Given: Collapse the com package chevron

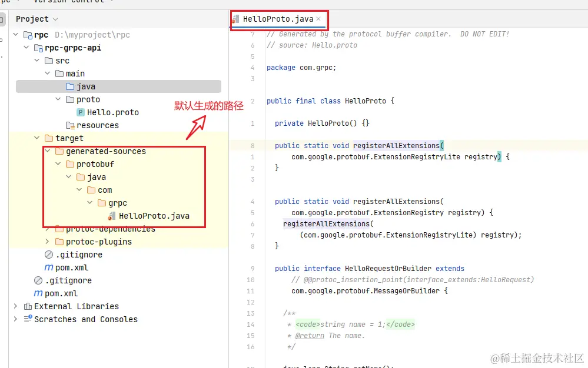Looking at the screenshot, I should click(x=79, y=190).
